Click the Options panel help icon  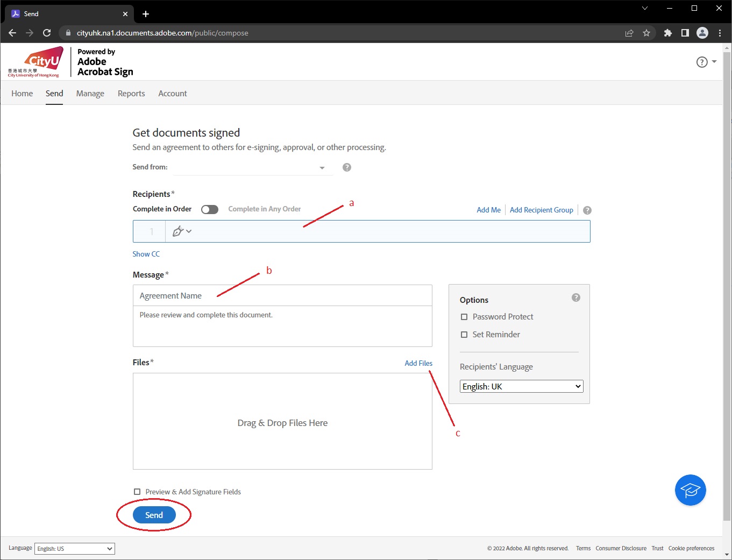pyautogui.click(x=576, y=297)
